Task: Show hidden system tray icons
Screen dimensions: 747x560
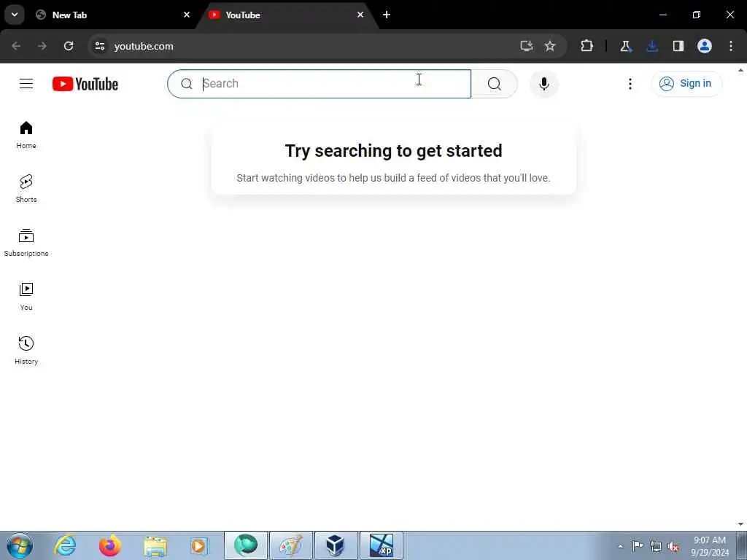Action: pyautogui.click(x=620, y=546)
